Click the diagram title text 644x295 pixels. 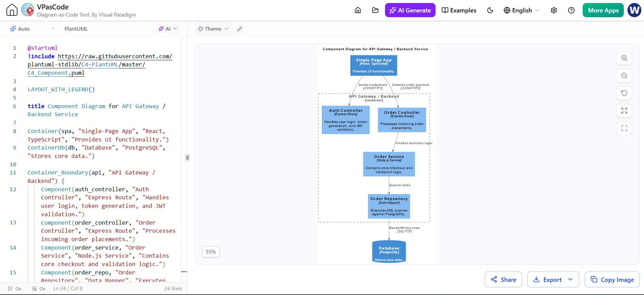point(375,49)
